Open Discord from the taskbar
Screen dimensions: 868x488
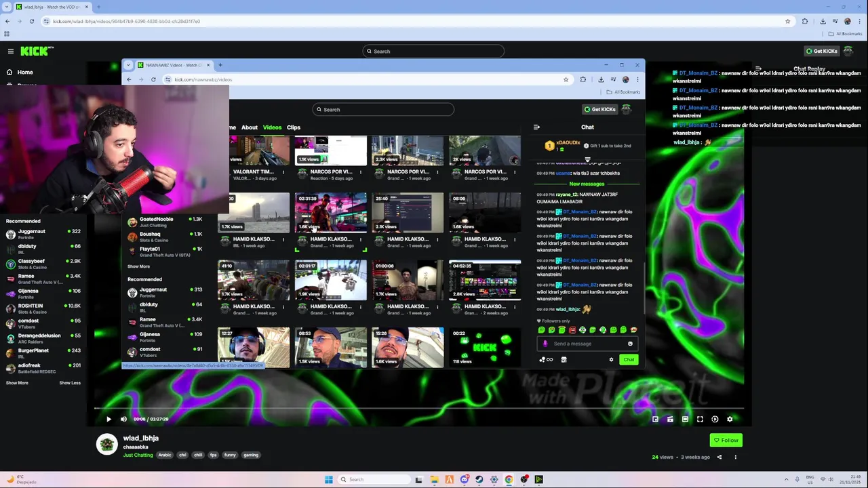coord(464,479)
